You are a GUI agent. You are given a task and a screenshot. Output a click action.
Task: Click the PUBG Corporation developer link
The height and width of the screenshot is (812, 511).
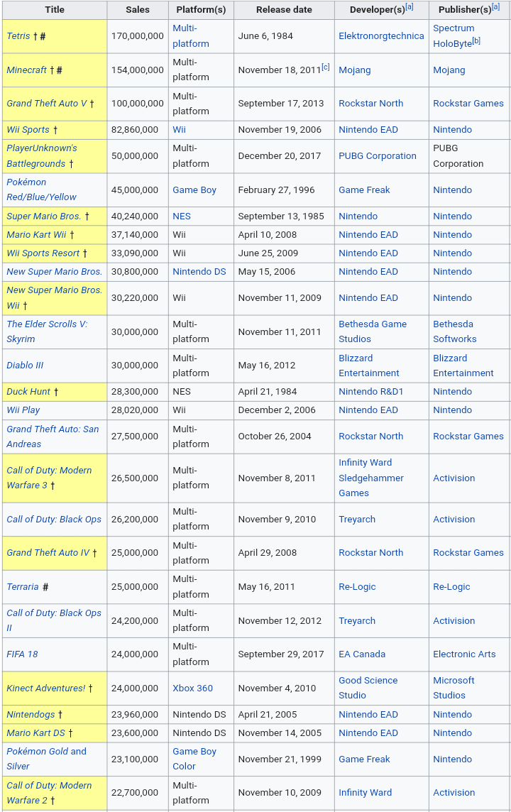pos(378,156)
